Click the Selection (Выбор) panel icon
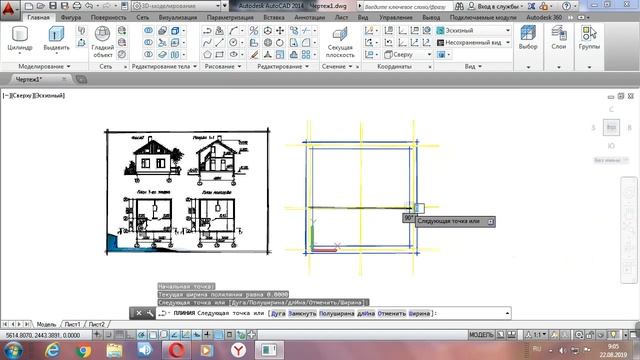The height and width of the screenshot is (360, 640). click(528, 38)
